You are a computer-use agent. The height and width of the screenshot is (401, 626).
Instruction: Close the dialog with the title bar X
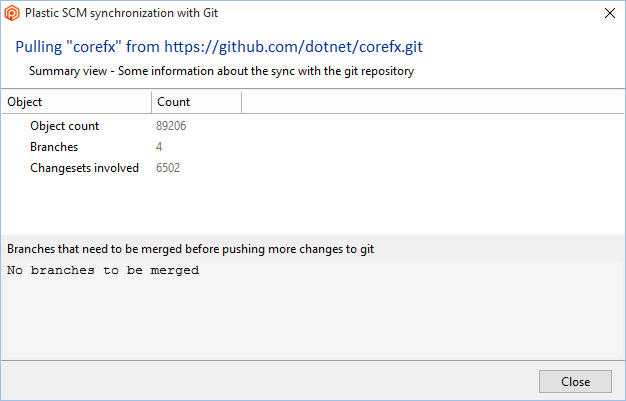coord(610,13)
